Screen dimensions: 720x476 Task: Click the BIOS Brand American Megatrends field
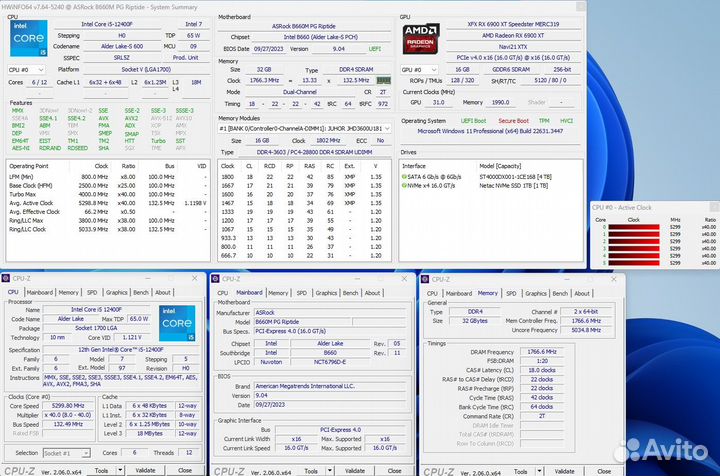click(x=330, y=386)
